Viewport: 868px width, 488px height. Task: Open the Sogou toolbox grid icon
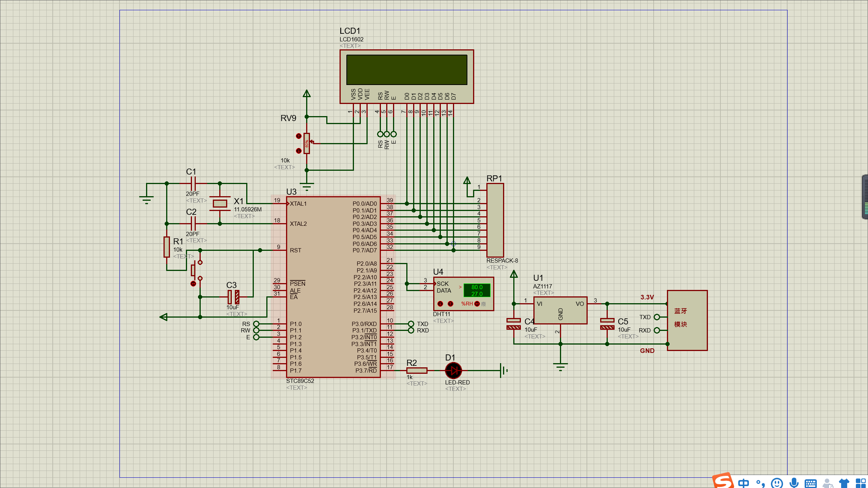(860, 483)
